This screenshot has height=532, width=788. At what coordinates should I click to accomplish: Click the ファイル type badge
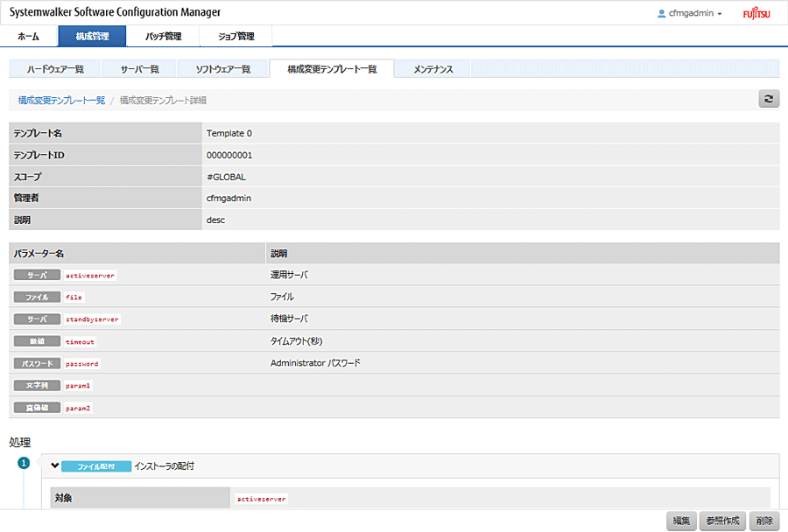pyautogui.click(x=37, y=297)
